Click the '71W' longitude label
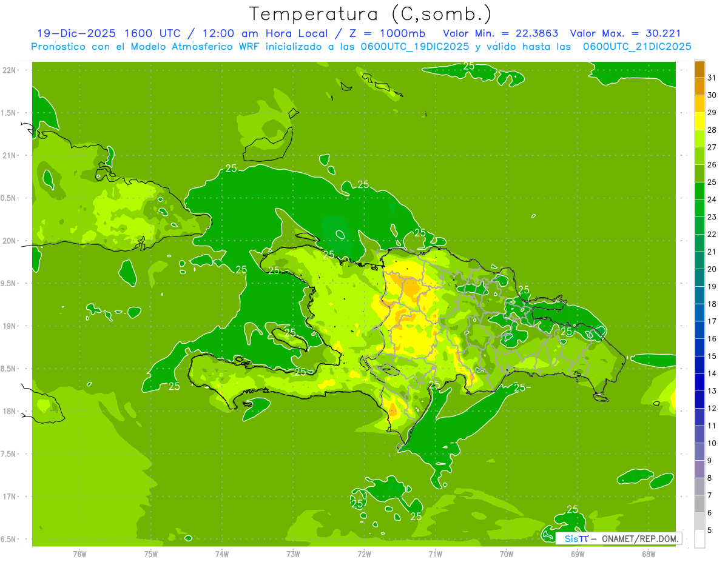The image size is (728, 562). coord(435,554)
